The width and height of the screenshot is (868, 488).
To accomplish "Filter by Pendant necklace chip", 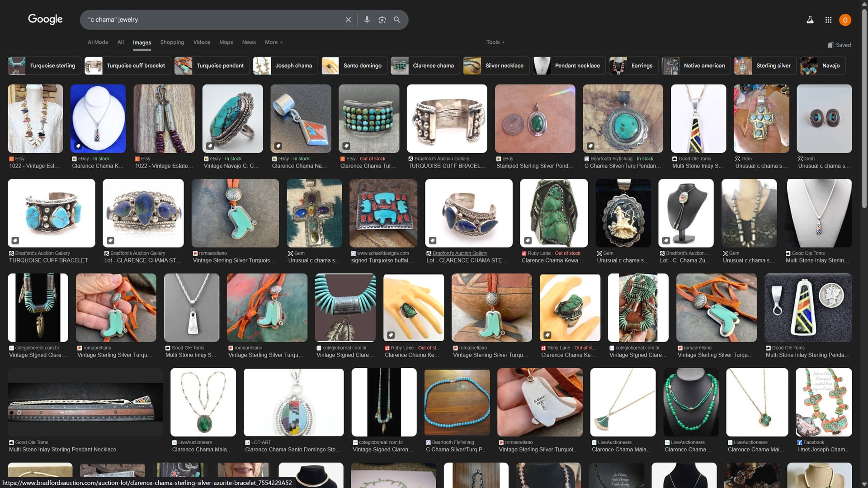I will point(569,66).
